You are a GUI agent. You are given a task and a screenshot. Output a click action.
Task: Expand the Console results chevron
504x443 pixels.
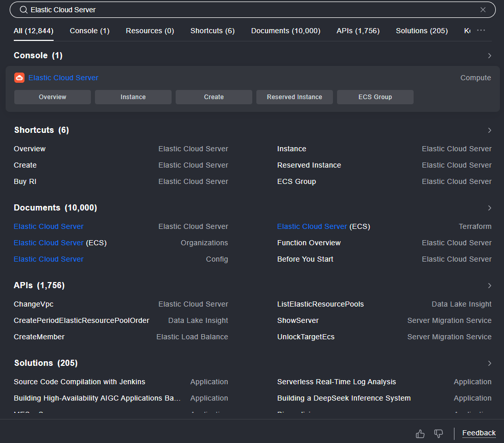point(490,56)
